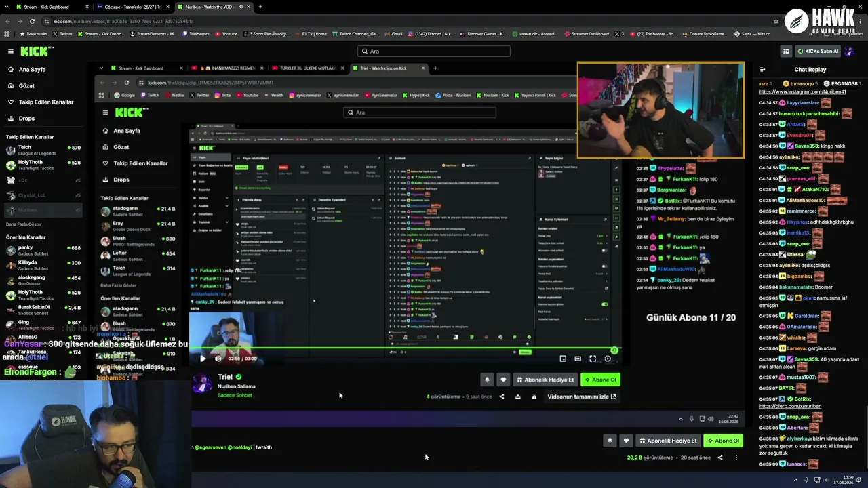Toggle the heart button on the Triel clip page
Screen dimensions: 868x488
click(x=503, y=380)
